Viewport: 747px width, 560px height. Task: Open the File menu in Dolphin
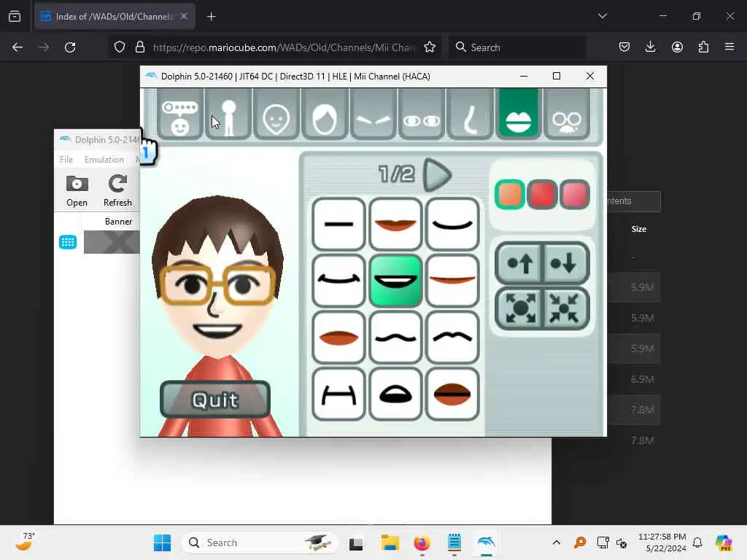pos(66,160)
